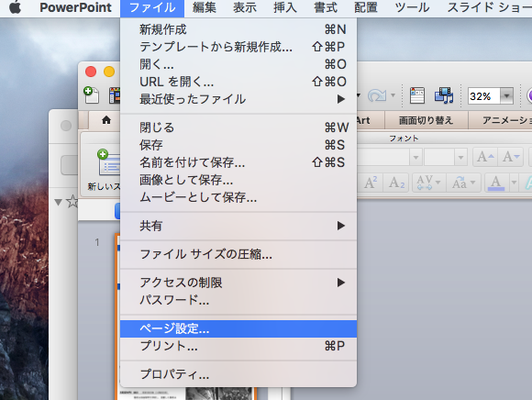Screen dimensions: 532x400
Task: Open the Apple menu
Action: coord(15,6)
